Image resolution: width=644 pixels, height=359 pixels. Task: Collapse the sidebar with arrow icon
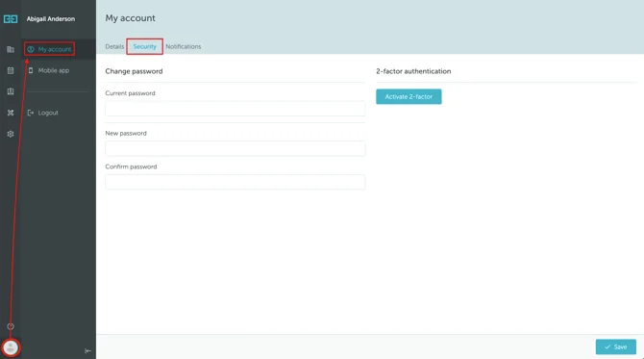click(x=87, y=350)
